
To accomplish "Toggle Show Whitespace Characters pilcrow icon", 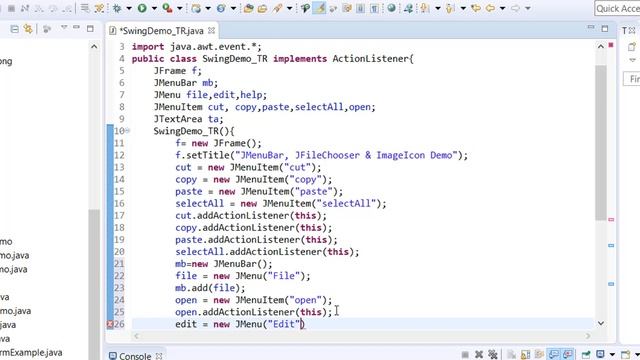I will (x=374, y=8).
